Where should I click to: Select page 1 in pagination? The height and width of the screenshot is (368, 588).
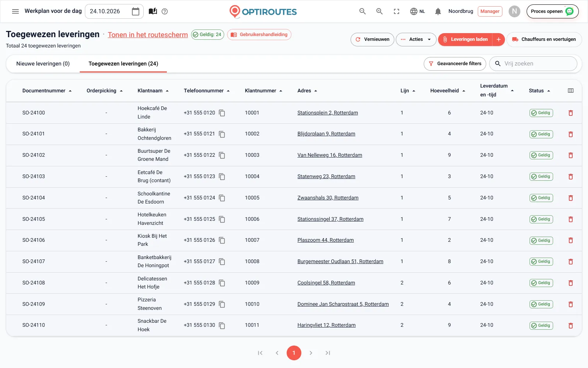pyautogui.click(x=294, y=353)
